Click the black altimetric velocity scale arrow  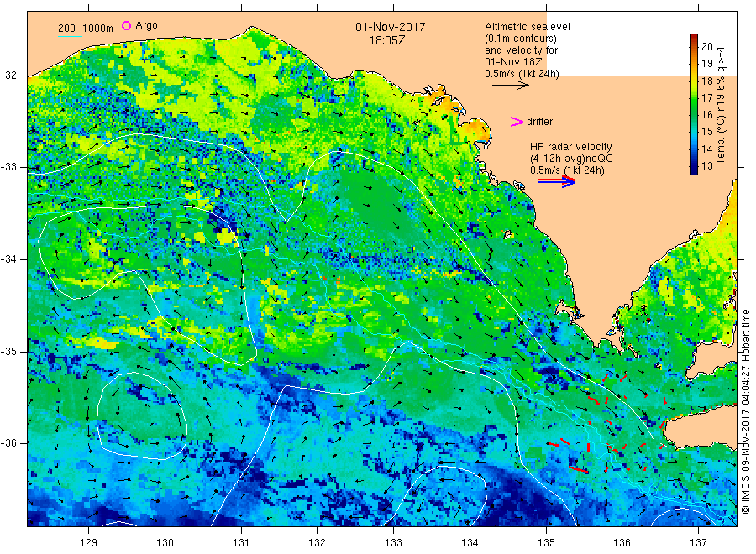click(x=511, y=86)
